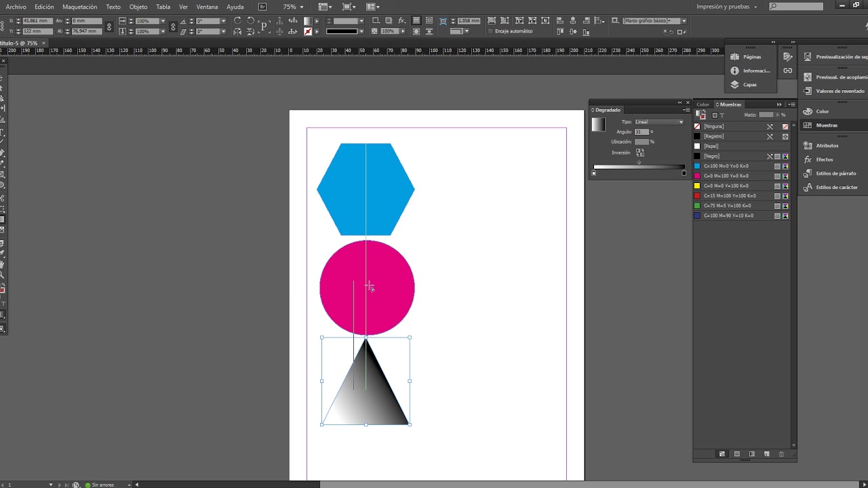Image resolution: width=868 pixels, height=488 pixels.
Task: Select the C=75 M=5 Y=100 K=0 swatch
Action: pyautogui.click(x=742, y=205)
